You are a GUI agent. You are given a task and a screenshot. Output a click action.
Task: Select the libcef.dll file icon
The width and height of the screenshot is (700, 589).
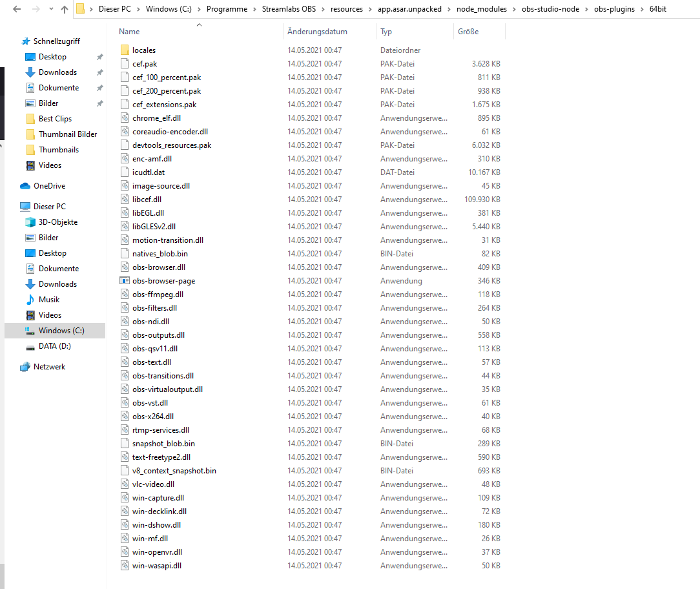[125, 200]
